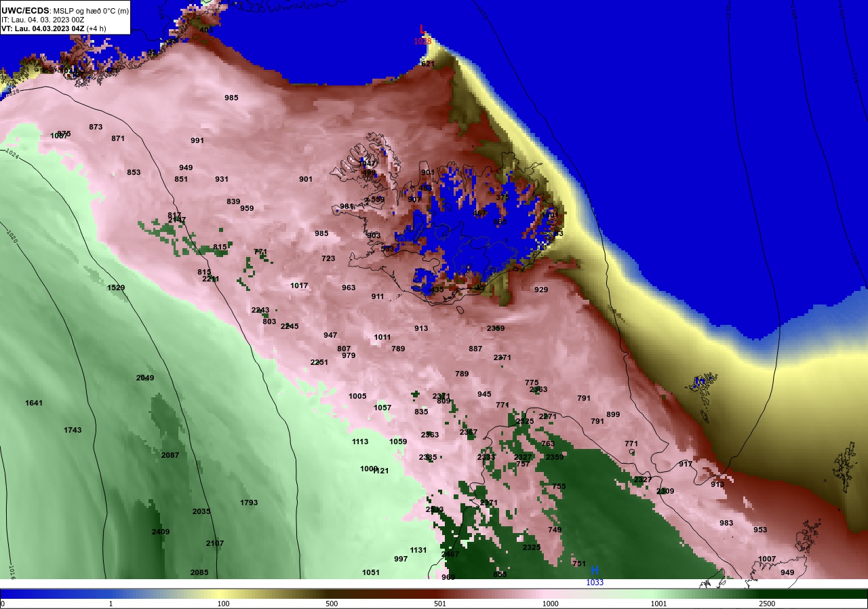
Task: Click the 991 map value
Action: [x=197, y=140]
